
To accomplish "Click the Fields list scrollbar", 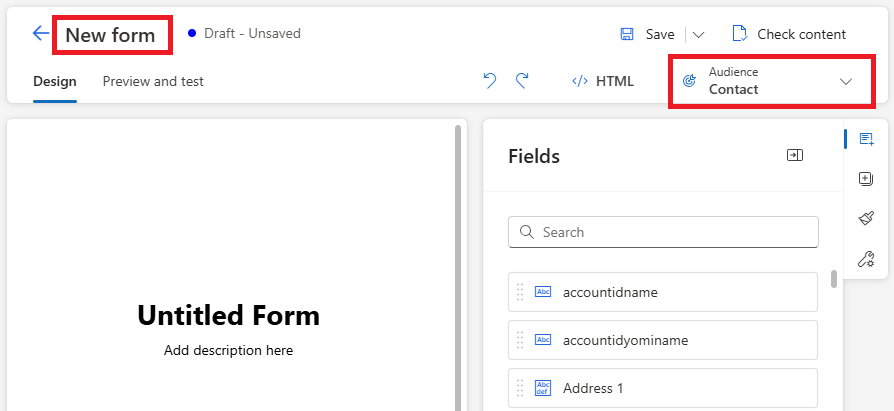I will (x=834, y=279).
